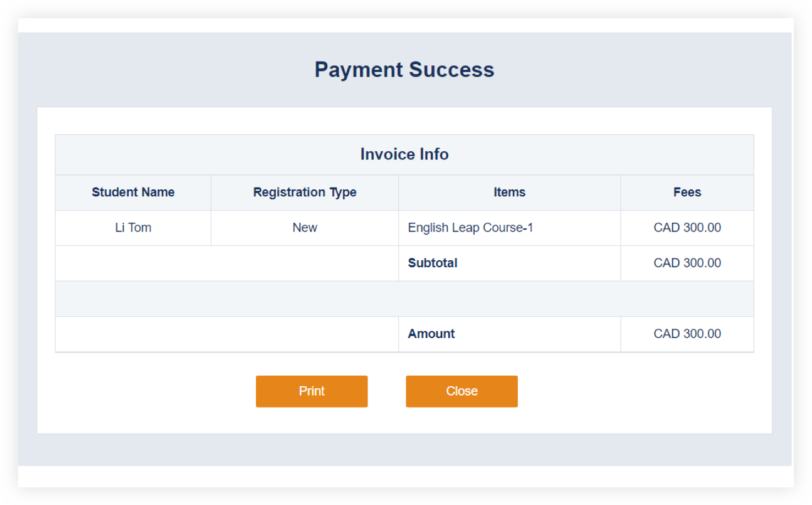Click the Print button

click(311, 391)
